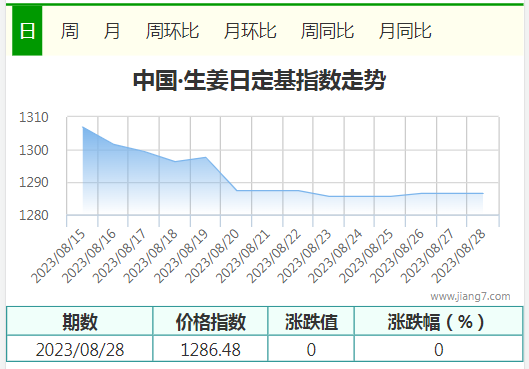Click the 期数 column header
The image size is (529, 369).
point(80,321)
